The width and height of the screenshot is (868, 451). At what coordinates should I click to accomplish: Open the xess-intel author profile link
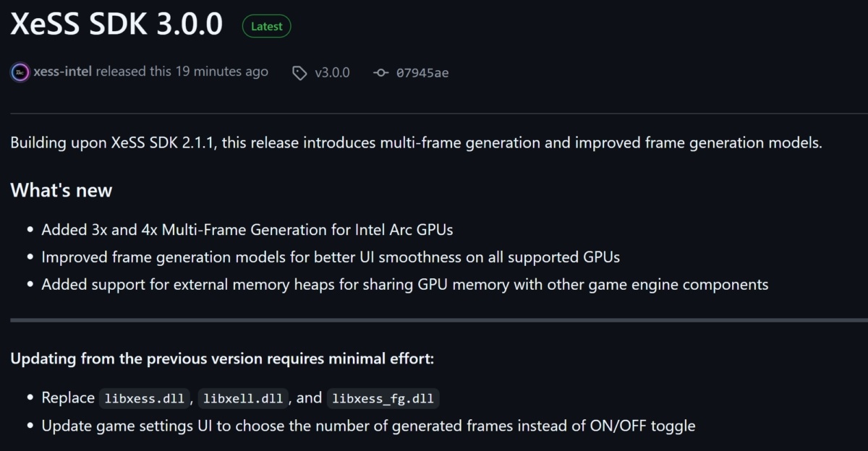(62, 72)
